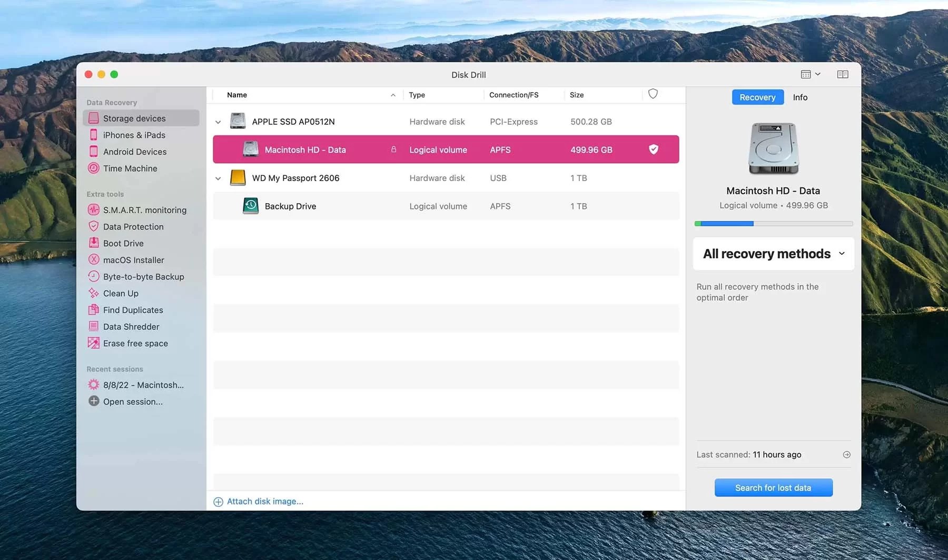Click the S.M.A.R.T. monitoring tool icon

click(93, 209)
